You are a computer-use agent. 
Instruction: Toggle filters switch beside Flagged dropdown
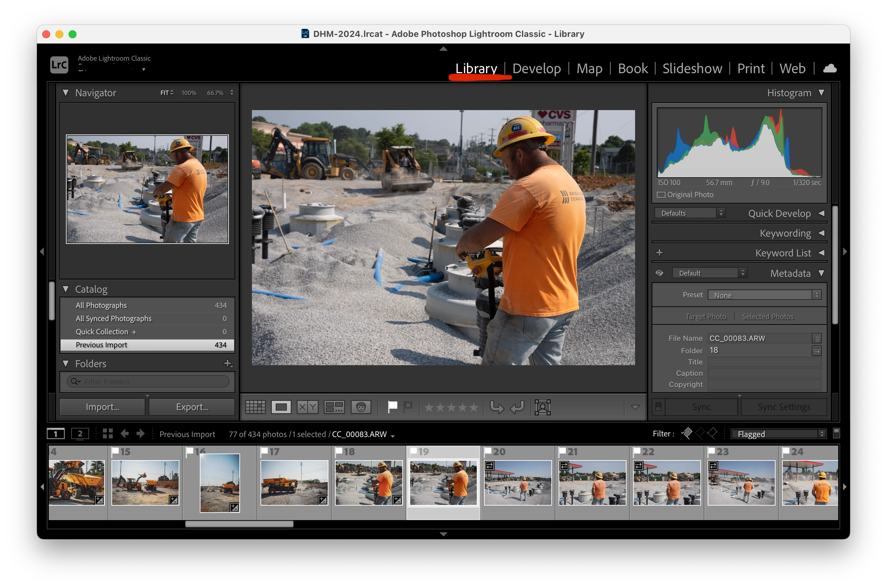836,433
